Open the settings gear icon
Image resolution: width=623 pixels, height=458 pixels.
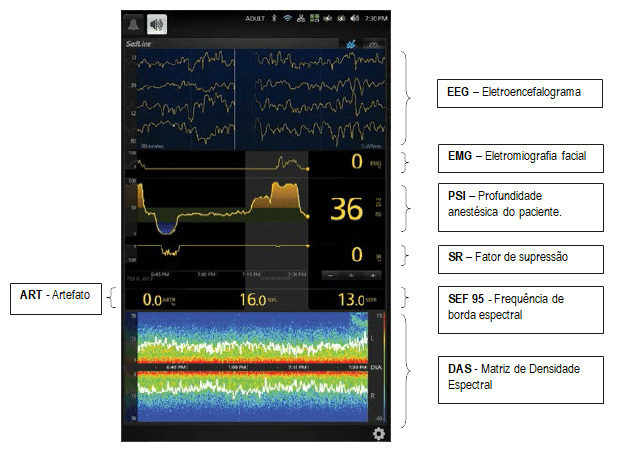tap(379, 433)
